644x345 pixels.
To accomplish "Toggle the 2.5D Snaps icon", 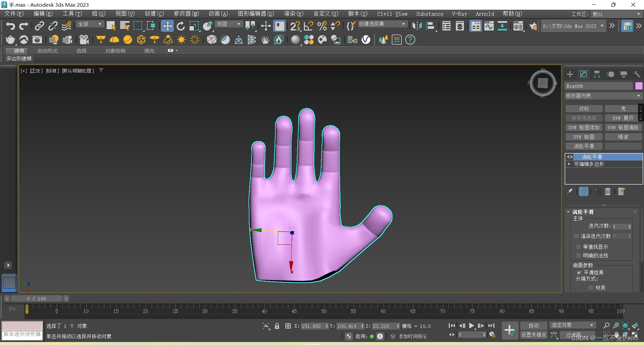I will coord(295,26).
